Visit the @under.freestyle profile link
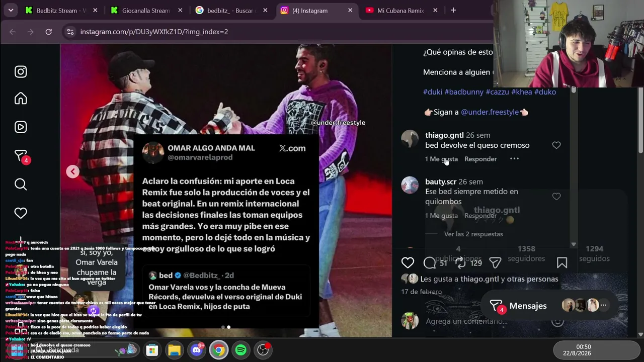Viewport: 644px width, 362px height. point(490,112)
